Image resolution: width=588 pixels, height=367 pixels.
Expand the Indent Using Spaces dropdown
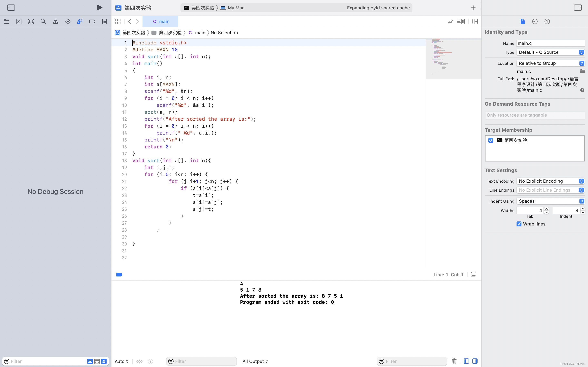[x=550, y=201]
